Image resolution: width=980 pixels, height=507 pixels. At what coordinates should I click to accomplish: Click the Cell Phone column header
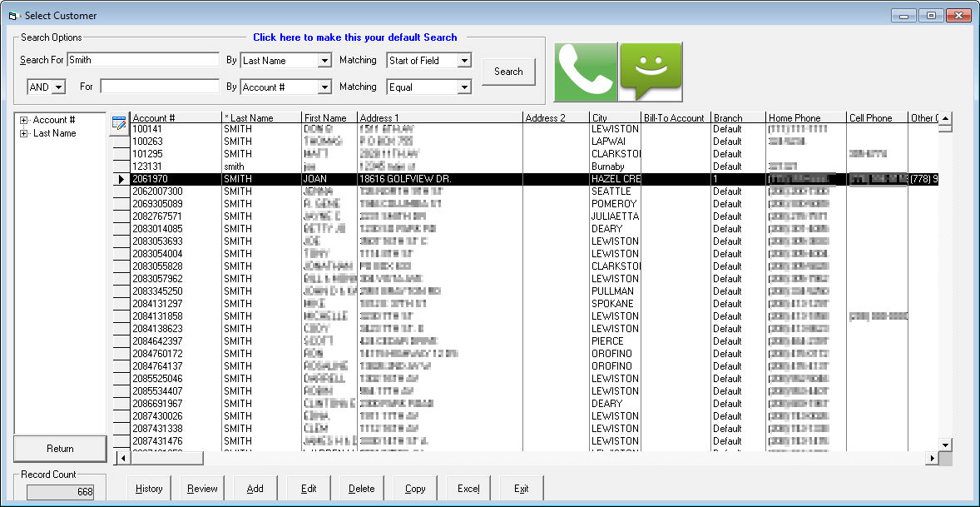877,117
